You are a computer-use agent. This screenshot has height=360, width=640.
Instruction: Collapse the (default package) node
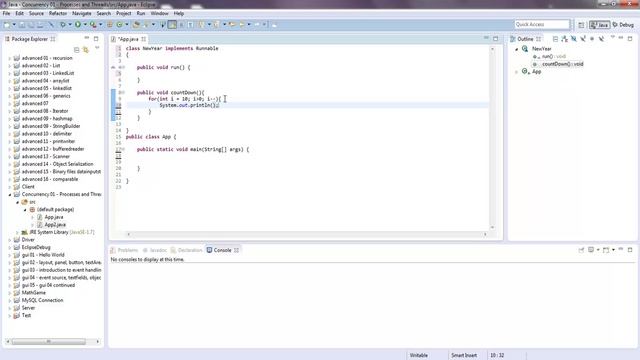pyautogui.click(x=25, y=210)
